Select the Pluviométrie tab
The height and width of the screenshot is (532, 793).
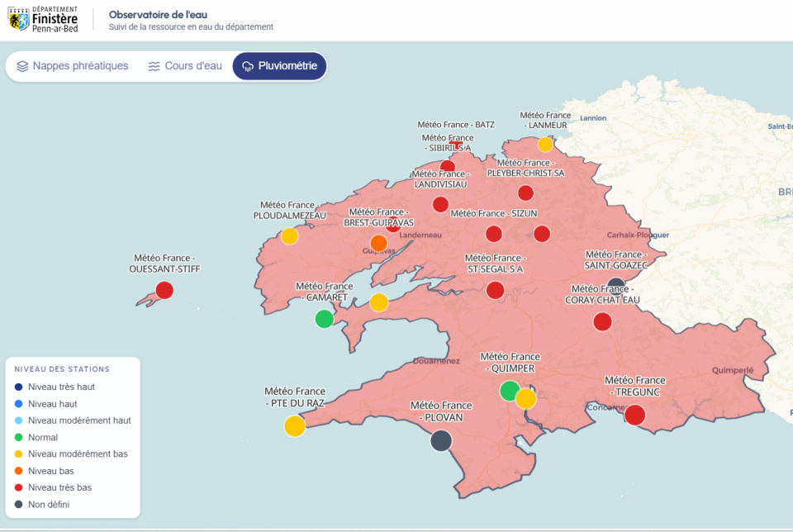point(280,66)
